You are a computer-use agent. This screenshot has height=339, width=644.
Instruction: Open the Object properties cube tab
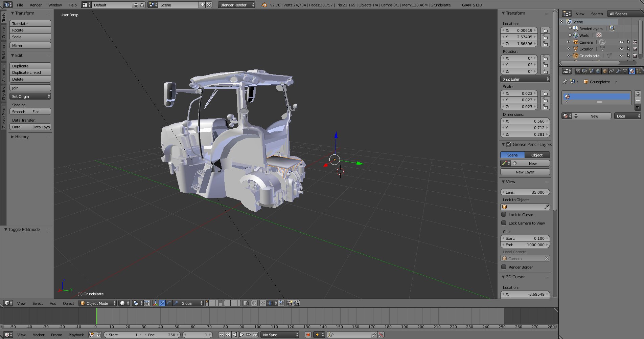[605, 71]
